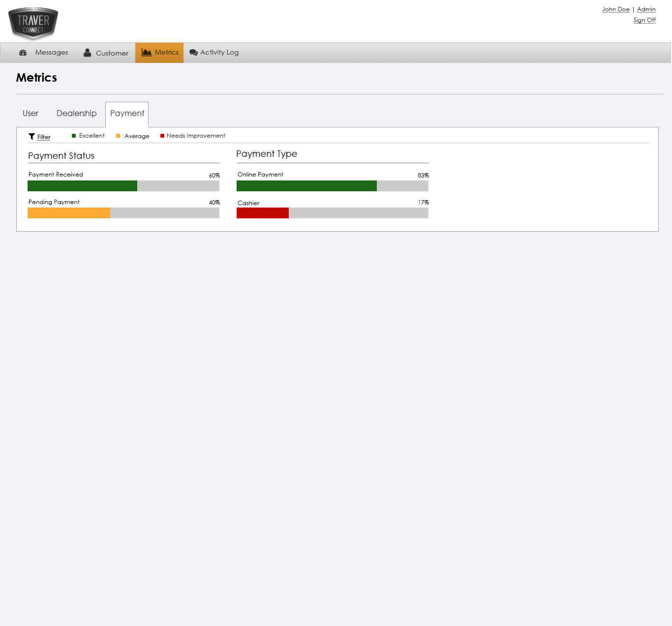Click the green Excellent legend square

click(74, 136)
